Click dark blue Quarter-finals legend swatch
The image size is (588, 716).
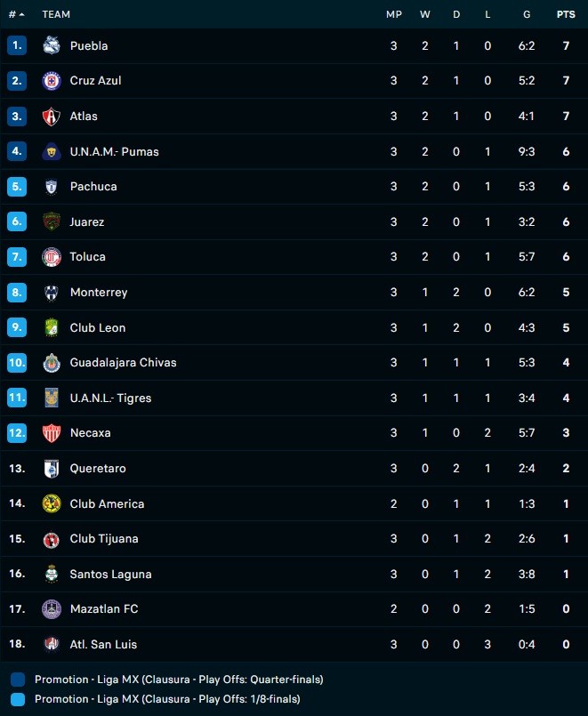click(x=18, y=680)
